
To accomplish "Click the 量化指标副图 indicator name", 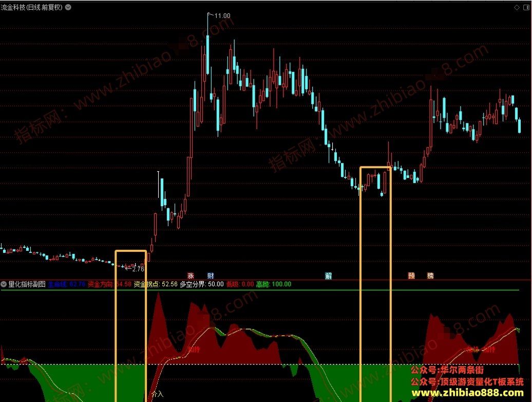I will click(27, 284).
